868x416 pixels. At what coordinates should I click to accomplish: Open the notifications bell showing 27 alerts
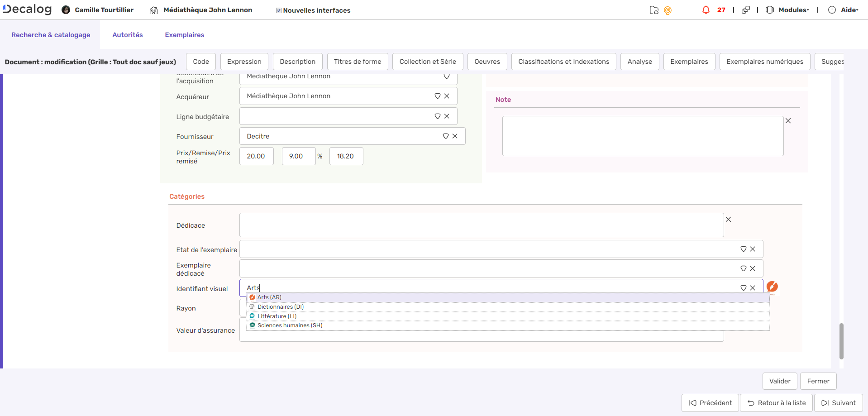point(706,10)
